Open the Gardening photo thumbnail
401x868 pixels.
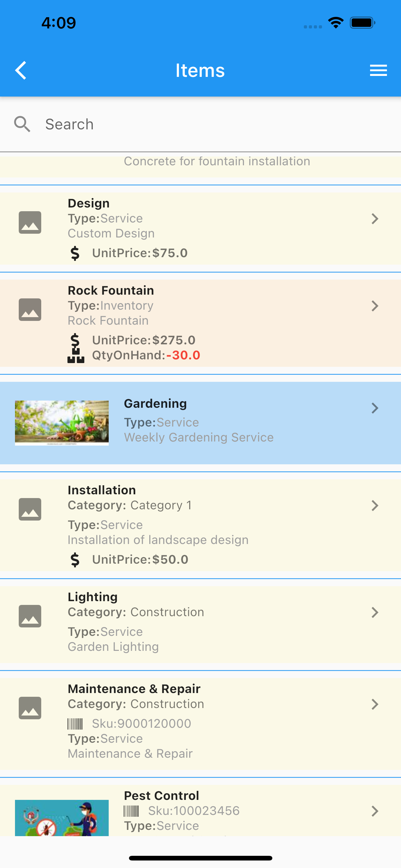62,423
